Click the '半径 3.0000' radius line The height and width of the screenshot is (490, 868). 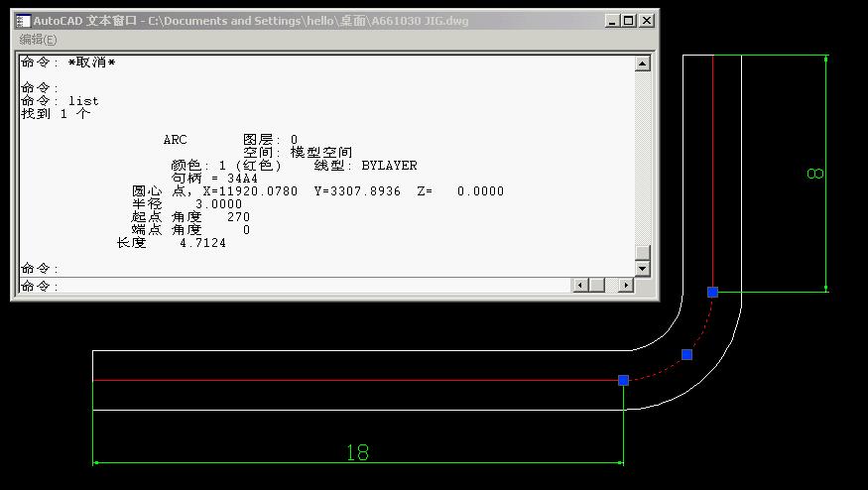tap(187, 203)
